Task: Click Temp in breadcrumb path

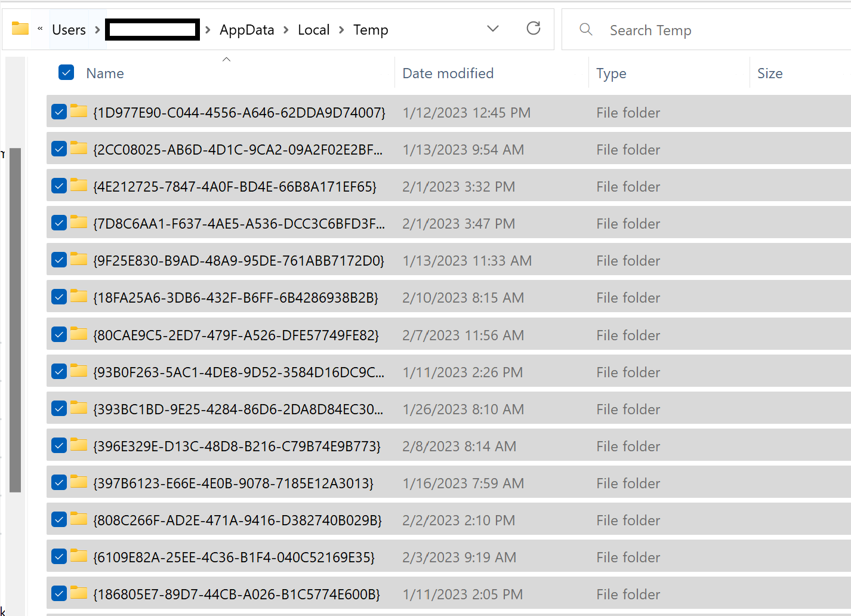Action: coord(371,29)
